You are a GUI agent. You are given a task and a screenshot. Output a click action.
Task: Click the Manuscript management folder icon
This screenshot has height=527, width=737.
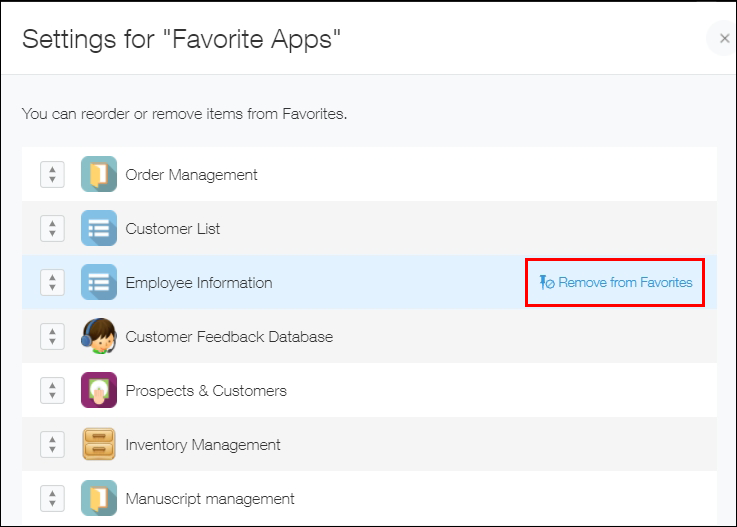pos(99,499)
